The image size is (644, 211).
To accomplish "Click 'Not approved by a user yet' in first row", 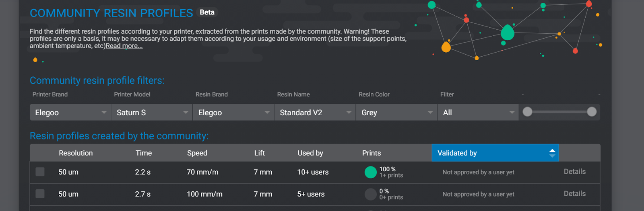I will tap(478, 172).
